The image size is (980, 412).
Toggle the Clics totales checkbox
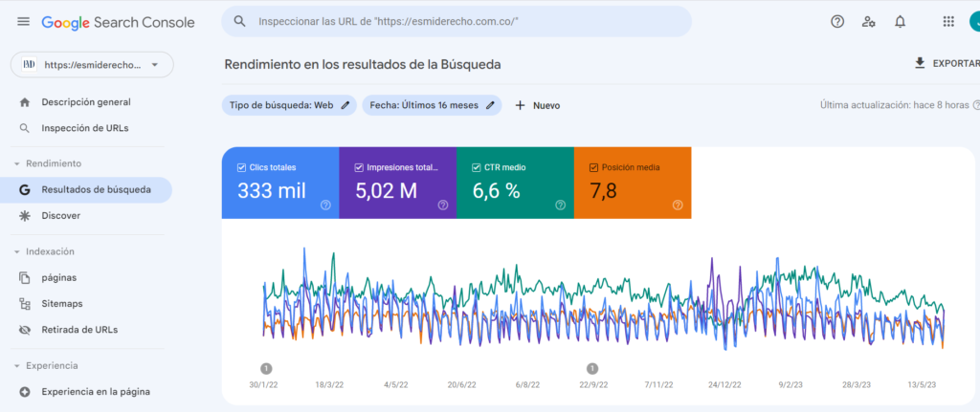(x=241, y=167)
